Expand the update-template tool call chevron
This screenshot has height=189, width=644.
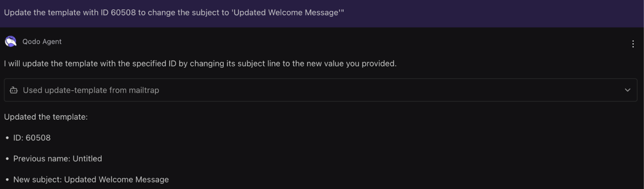627,90
